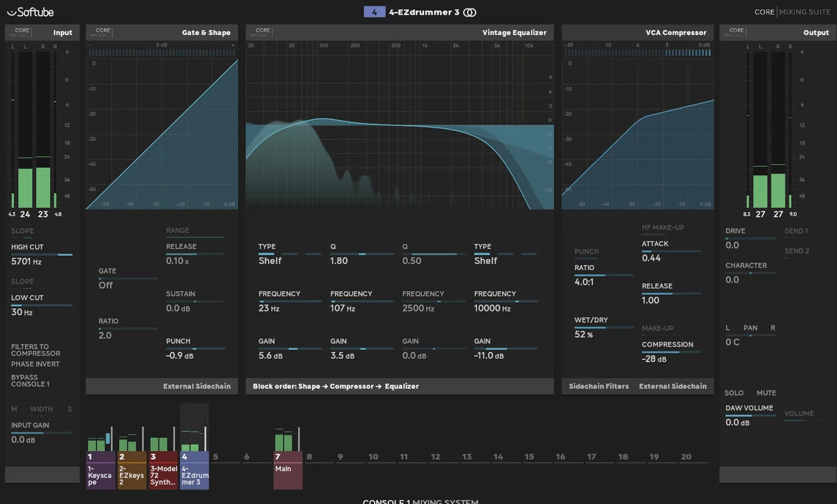Click the compressor Ratio 4.0:1 slider
837x504 pixels.
click(604, 275)
